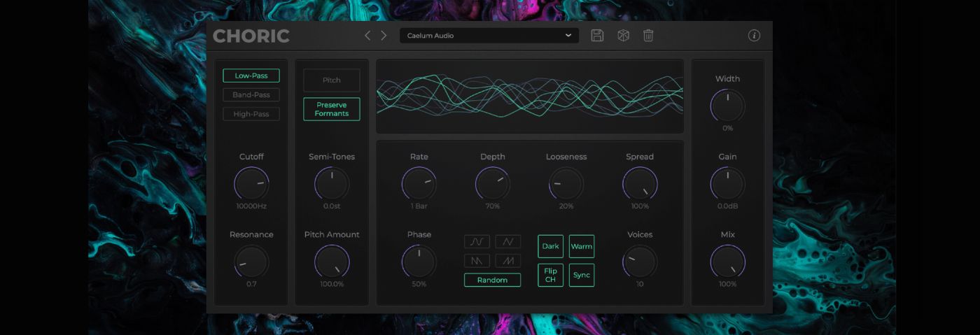Select the falling sawtooth LFO waveform
Viewport: 980px width, 335px height.
tap(477, 261)
